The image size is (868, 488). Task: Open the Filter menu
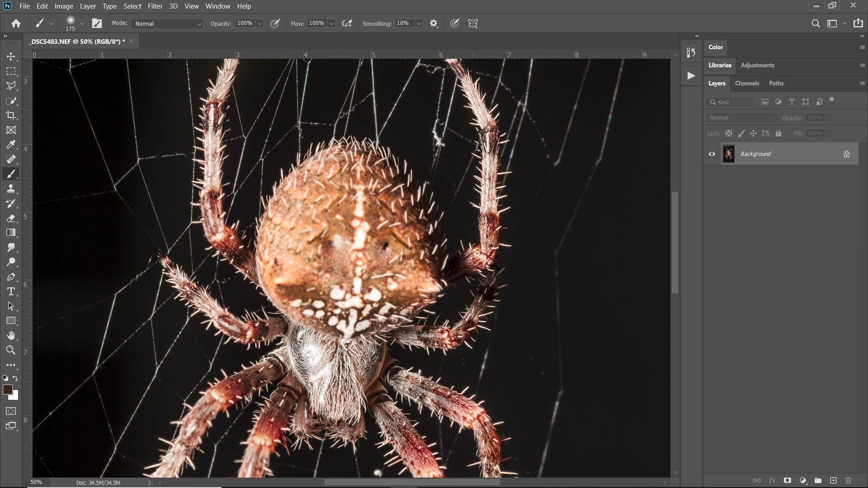[155, 6]
